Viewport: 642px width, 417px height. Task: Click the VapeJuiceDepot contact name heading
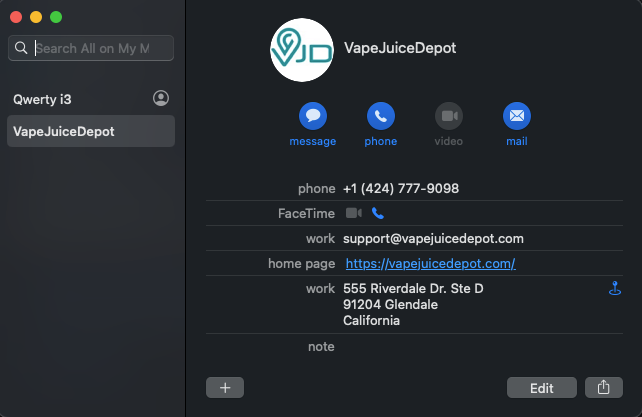coord(400,48)
